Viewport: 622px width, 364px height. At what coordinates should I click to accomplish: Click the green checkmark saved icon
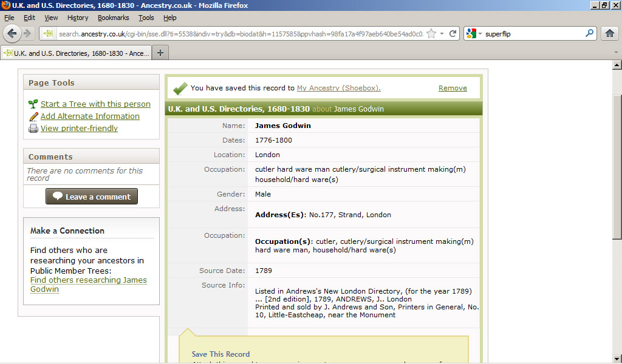click(x=180, y=88)
